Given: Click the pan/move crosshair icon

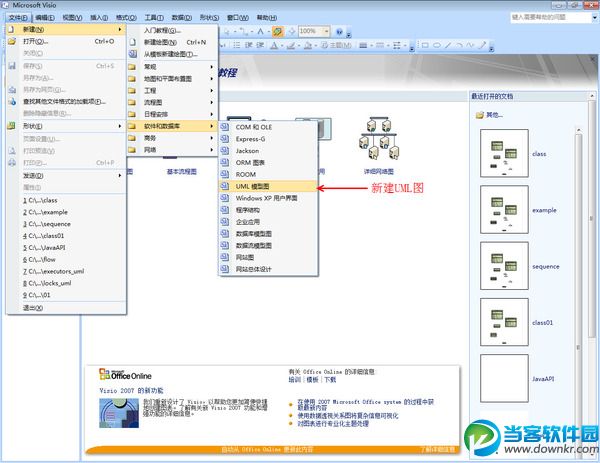Looking at the screenshot, I should (x=292, y=31).
